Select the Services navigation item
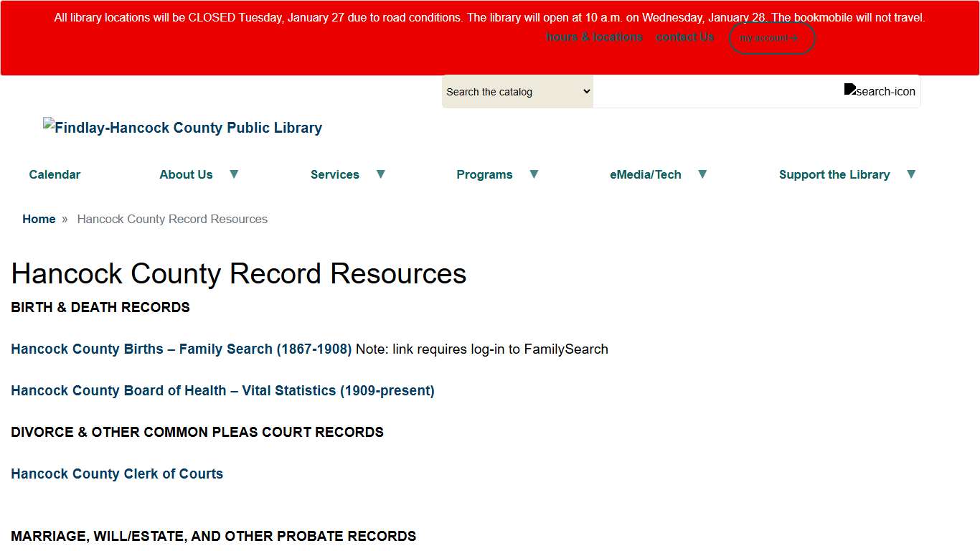 pos(335,174)
